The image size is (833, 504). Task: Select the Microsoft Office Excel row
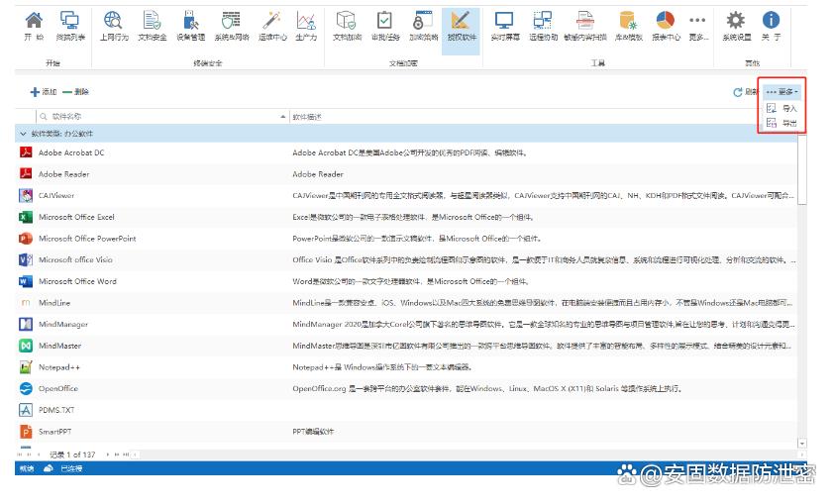(x=406, y=217)
